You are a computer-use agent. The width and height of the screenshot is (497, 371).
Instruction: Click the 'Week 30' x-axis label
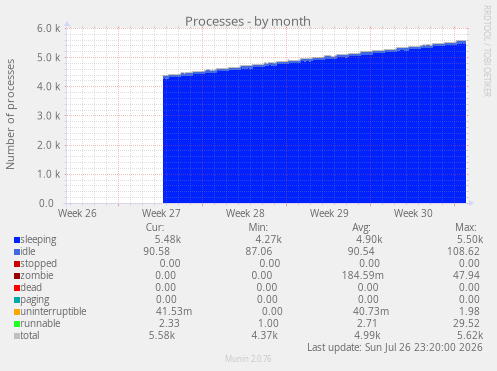point(413,213)
